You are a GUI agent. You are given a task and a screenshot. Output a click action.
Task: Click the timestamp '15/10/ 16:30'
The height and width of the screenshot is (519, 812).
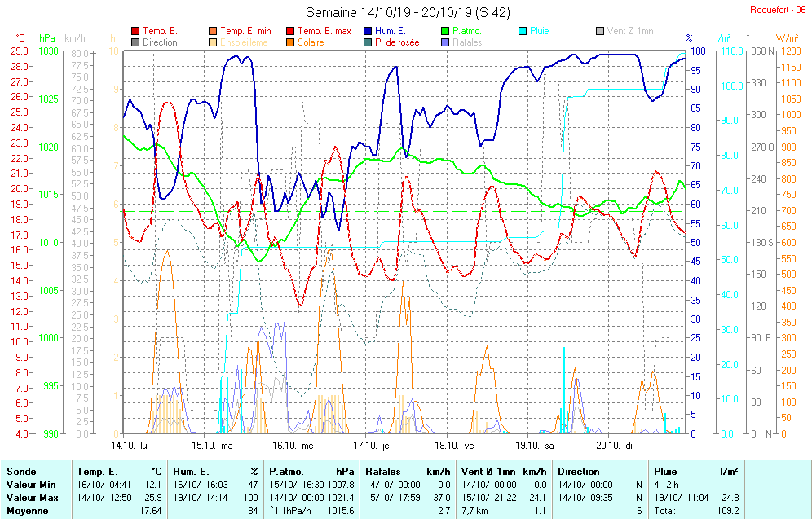click(297, 485)
